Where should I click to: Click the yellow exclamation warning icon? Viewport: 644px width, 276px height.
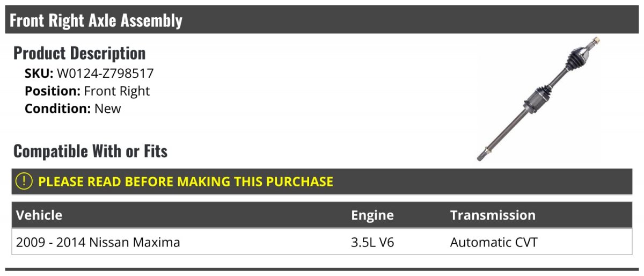(24, 181)
